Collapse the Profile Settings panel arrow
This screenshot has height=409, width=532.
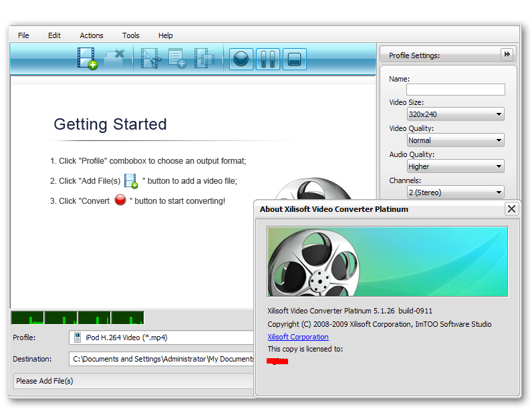tap(507, 54)
